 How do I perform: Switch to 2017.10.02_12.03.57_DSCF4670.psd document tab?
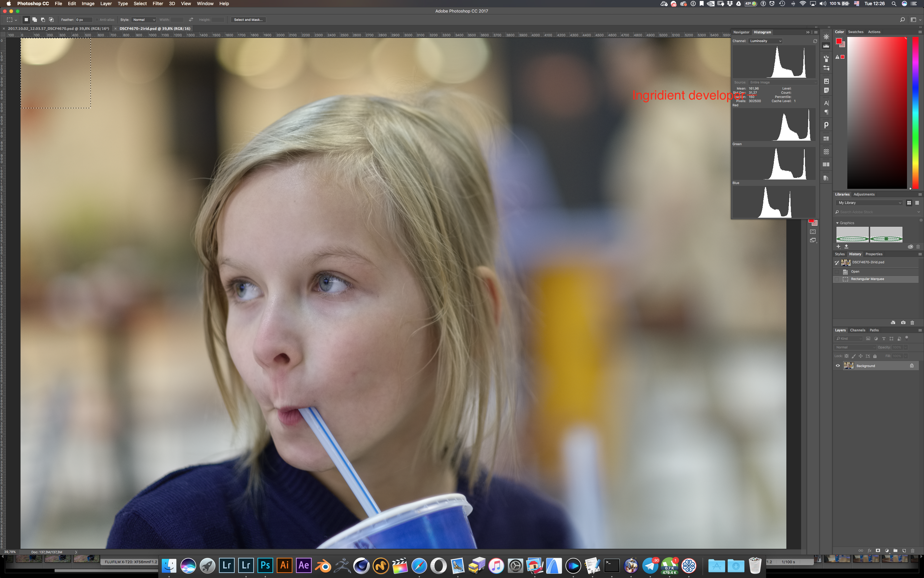click(x=58, y=28)
